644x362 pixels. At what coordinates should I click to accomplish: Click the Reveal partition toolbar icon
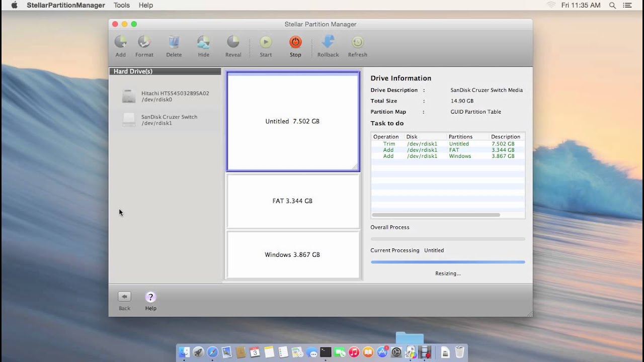233,42
